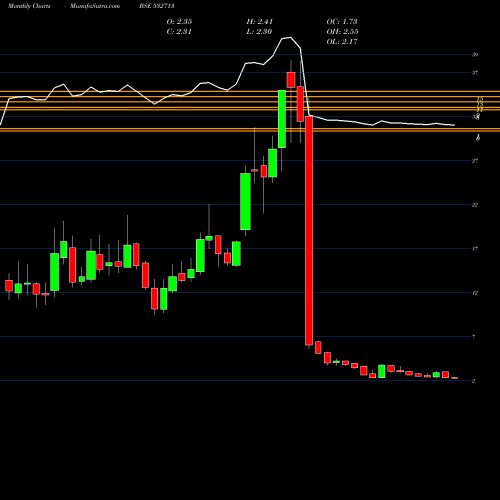Screen dimensions: 500x500
Task: Click the 2 price axis label
Action: (474, 381)
